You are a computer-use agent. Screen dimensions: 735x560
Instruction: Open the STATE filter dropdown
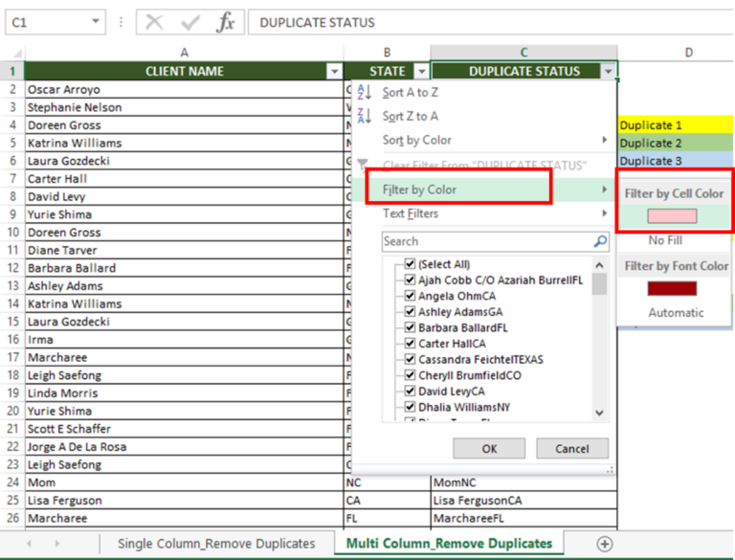click(x=422, y=71)
